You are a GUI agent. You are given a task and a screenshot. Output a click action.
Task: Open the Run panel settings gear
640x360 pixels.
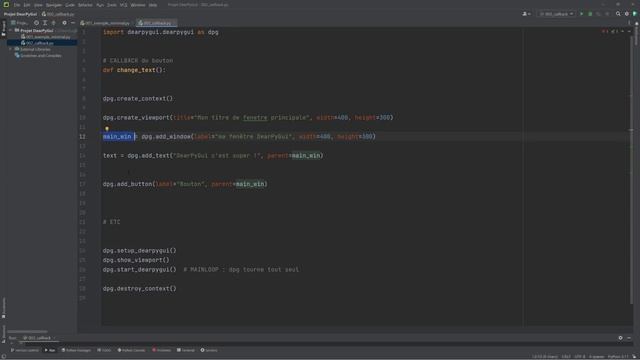pos(620,338)
